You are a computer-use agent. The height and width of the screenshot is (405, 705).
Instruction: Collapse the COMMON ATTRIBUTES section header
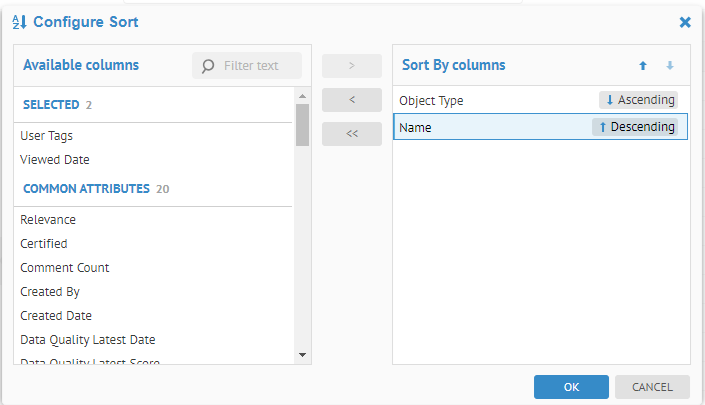pos(86,188)
